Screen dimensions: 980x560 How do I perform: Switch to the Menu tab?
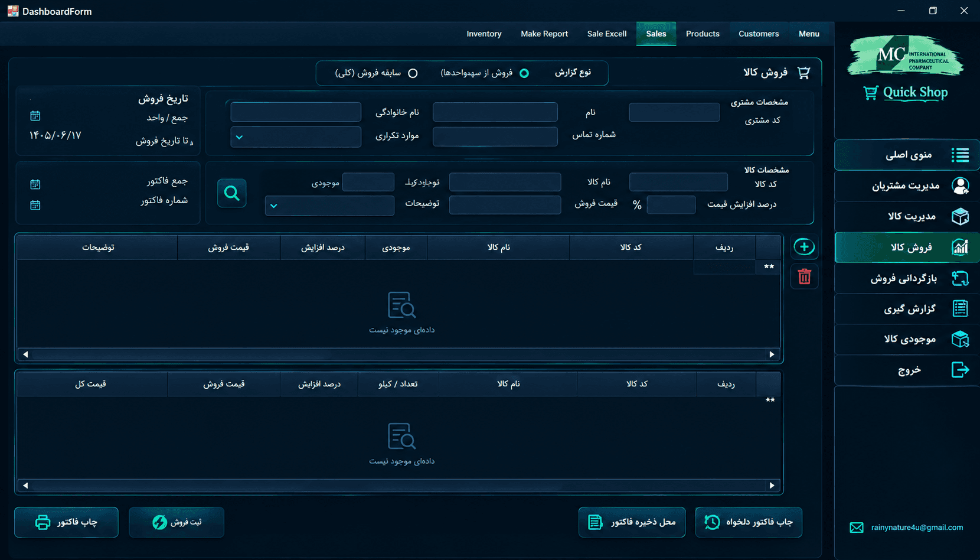click(x=809, y=34)
